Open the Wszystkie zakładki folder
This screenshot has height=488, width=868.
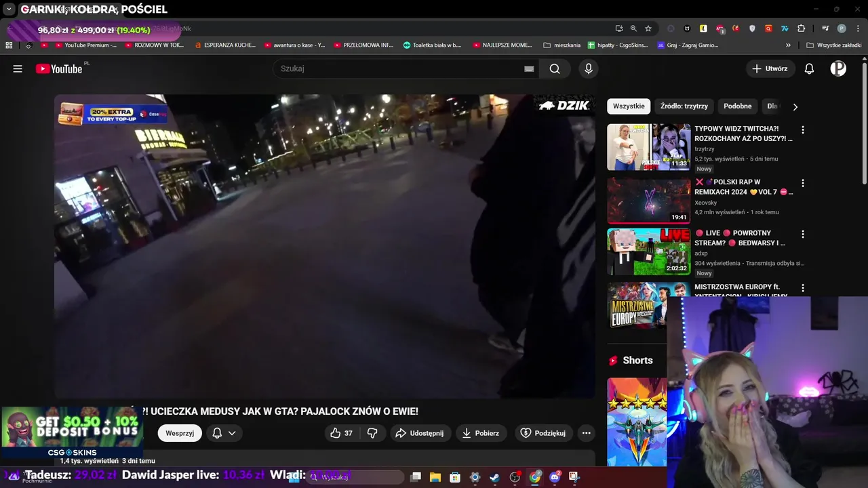click(x=834, y=45)
